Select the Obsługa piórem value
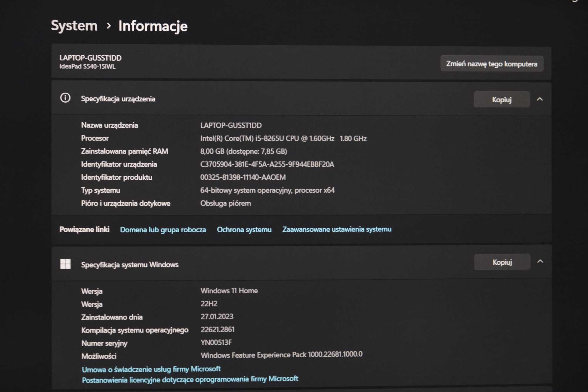The width and height of the screenshot is (588, 392). 225,203
